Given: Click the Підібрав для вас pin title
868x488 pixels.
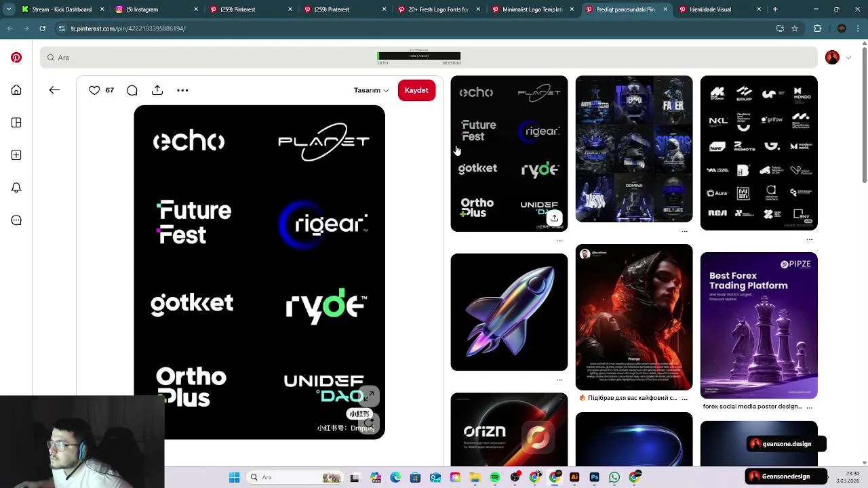Looking at the screenshot, I should tap(627, 398).
